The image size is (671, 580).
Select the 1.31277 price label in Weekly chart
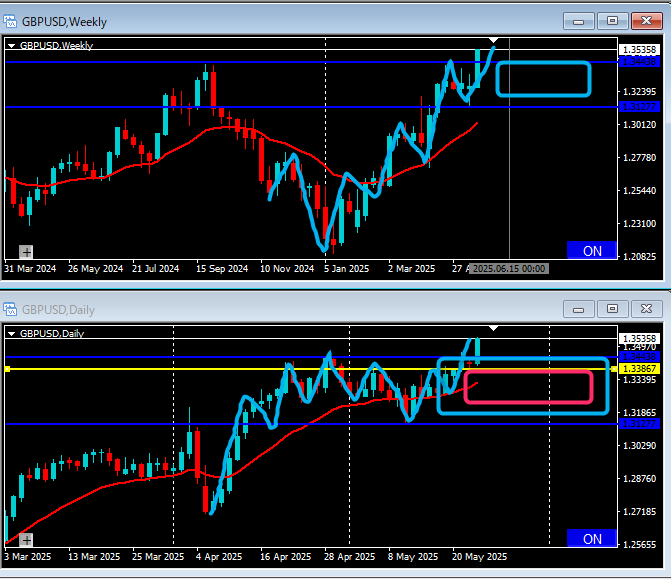[639, 107]
